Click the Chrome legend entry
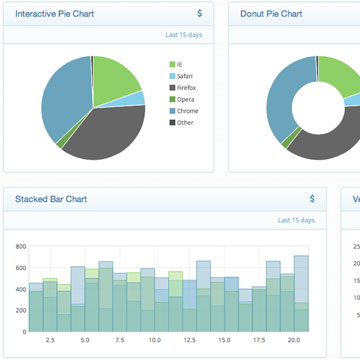Image resolution: width=360 pixels, height=360 pixels. click(x=184, y=111)
